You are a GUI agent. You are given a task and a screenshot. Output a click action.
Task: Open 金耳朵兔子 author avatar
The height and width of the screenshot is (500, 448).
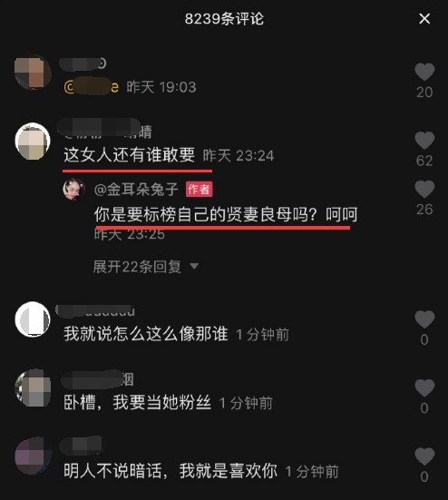[74, 189]
